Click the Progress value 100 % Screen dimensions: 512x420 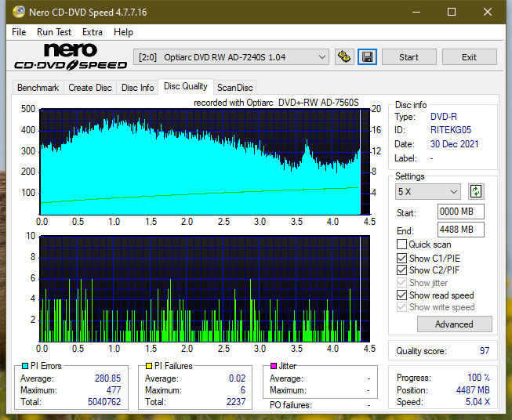pyautogui.click(x=479, y=378)
